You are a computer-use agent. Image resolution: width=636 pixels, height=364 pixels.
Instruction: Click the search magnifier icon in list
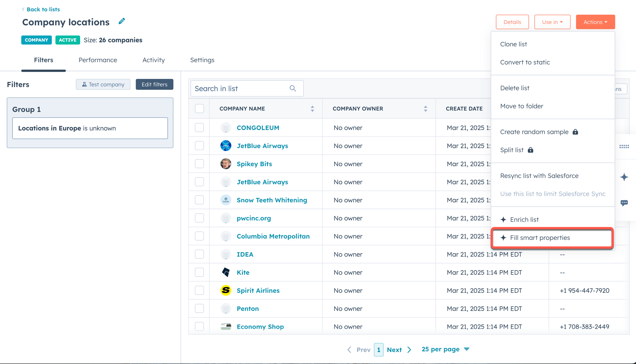point(293,88)
